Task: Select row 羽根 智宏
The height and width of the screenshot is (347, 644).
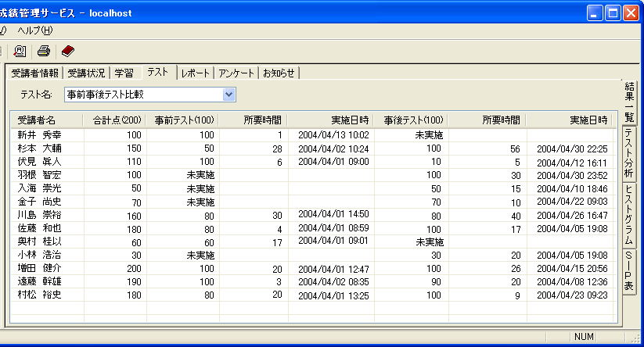Action: point(314,175)
